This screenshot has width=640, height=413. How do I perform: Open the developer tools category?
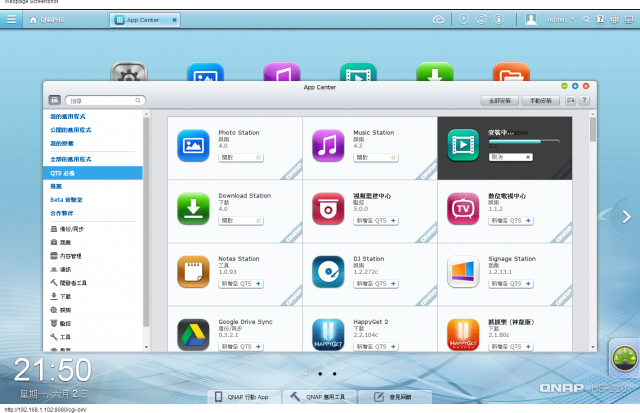[68, 283]
